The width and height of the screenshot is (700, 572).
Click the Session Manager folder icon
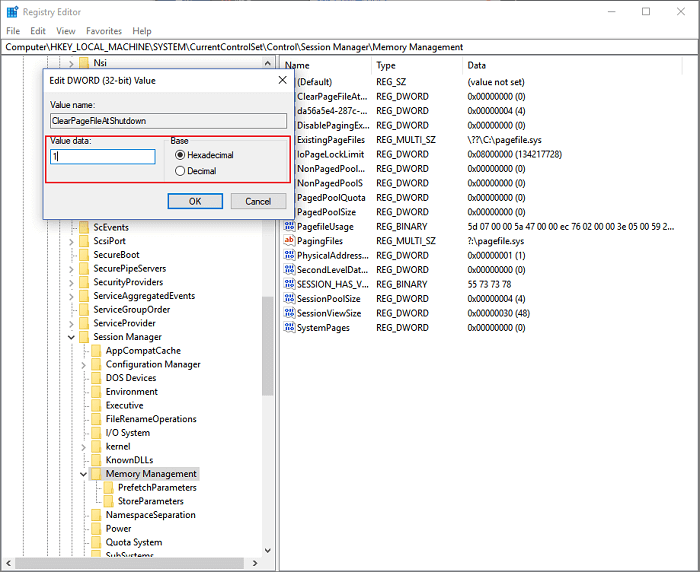84,337
